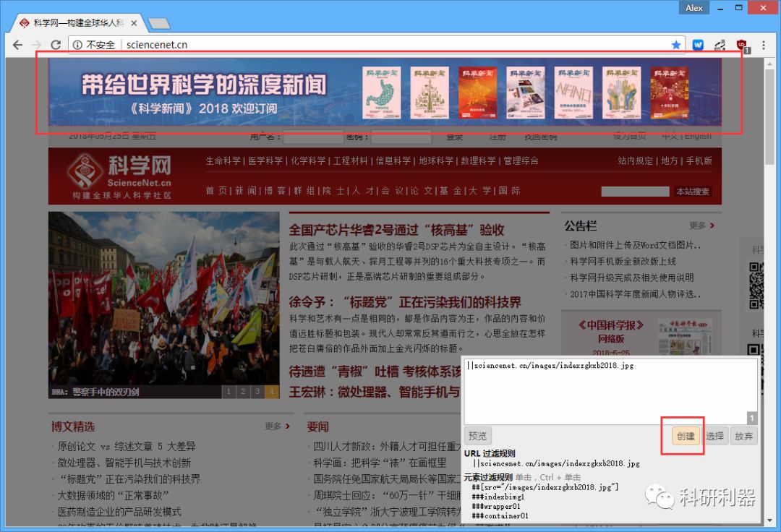
Task: Open 手机版 link in header
Action: (699, 160)
